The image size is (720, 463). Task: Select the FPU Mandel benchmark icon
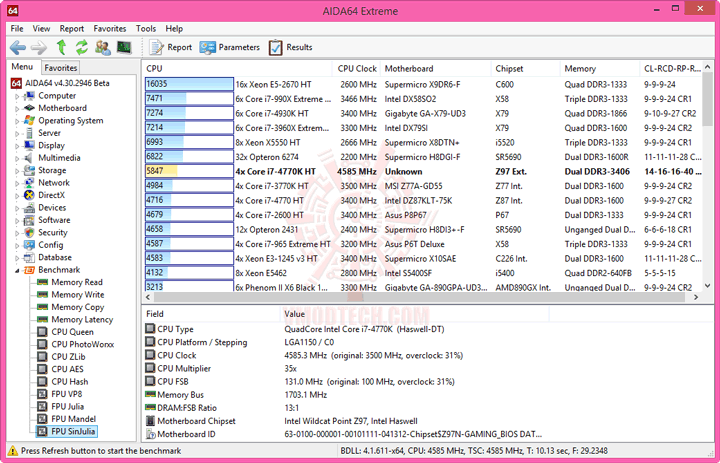click(42, 418)
